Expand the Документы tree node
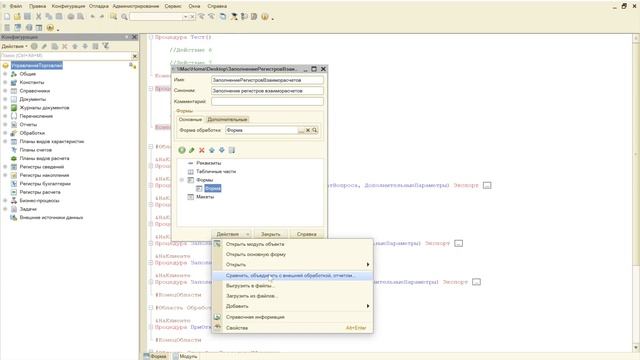Image resolution: width=640 pixels, height=360 pixels. (5, 99)
